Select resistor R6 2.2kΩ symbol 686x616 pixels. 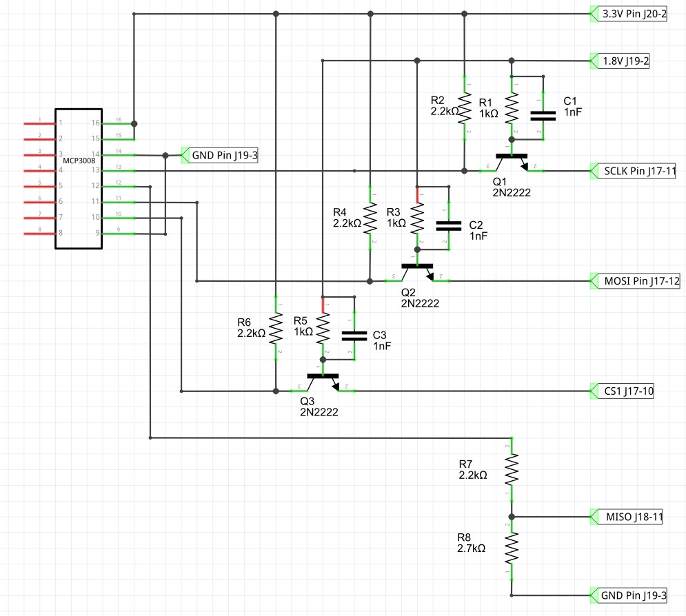click(x=276, y=329)
